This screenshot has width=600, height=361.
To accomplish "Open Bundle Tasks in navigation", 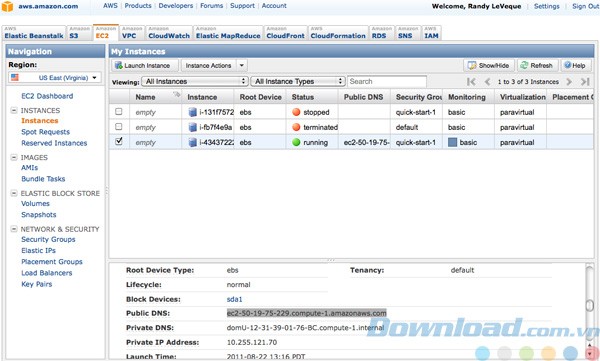I will tap(43, 179).
